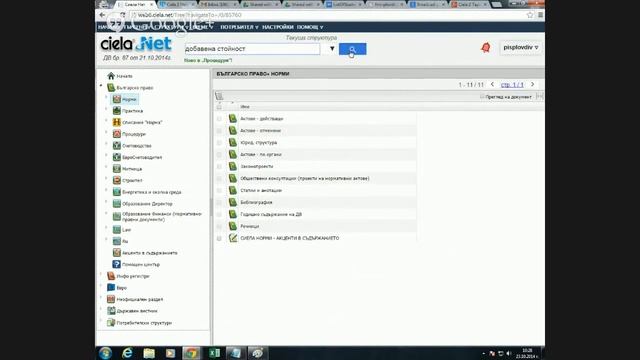Open the ПОМОЩ menu
640x360 pixels.
point(310,27)
